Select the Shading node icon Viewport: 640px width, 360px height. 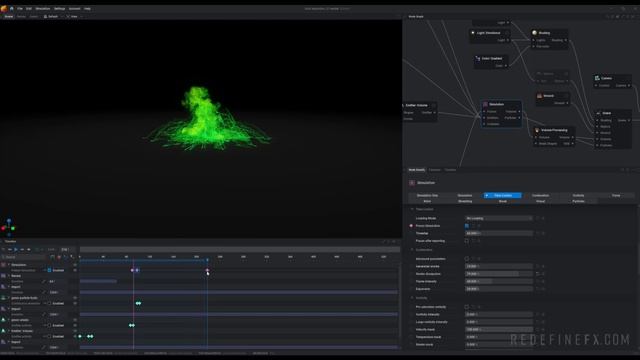click(534, 33)
